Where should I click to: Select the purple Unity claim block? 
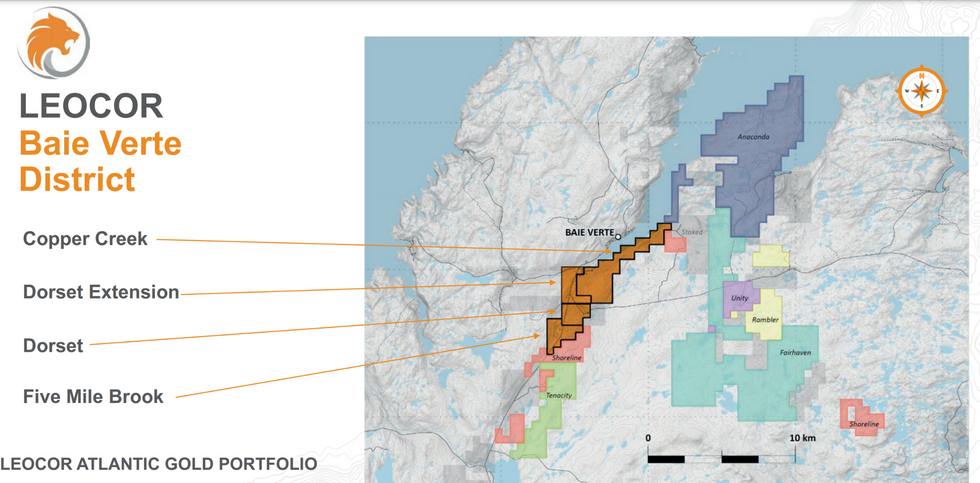tap(737, 297)
